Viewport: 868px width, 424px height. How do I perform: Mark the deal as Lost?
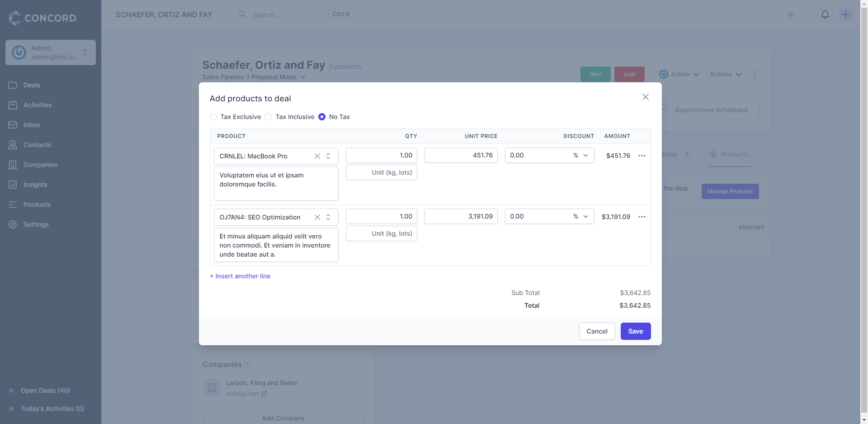[x=629, y=74]
